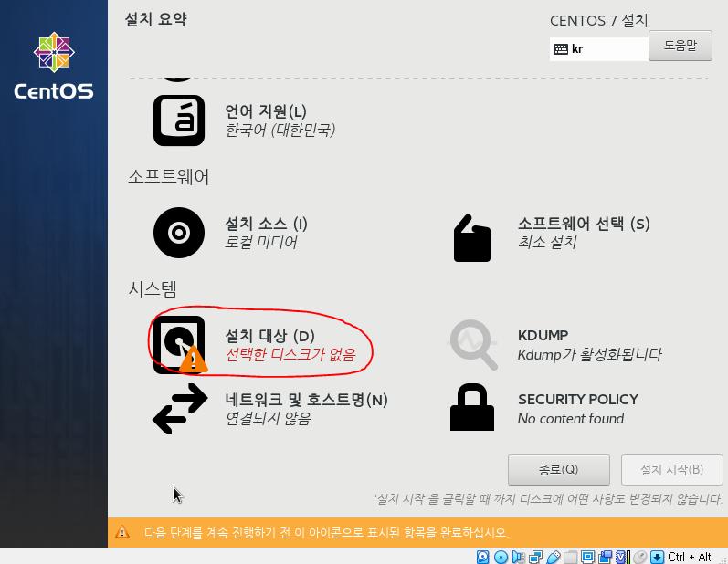Click the warning triangle icon in the orange bar
This screenshot has height=564, width=728.
(122, 532)
